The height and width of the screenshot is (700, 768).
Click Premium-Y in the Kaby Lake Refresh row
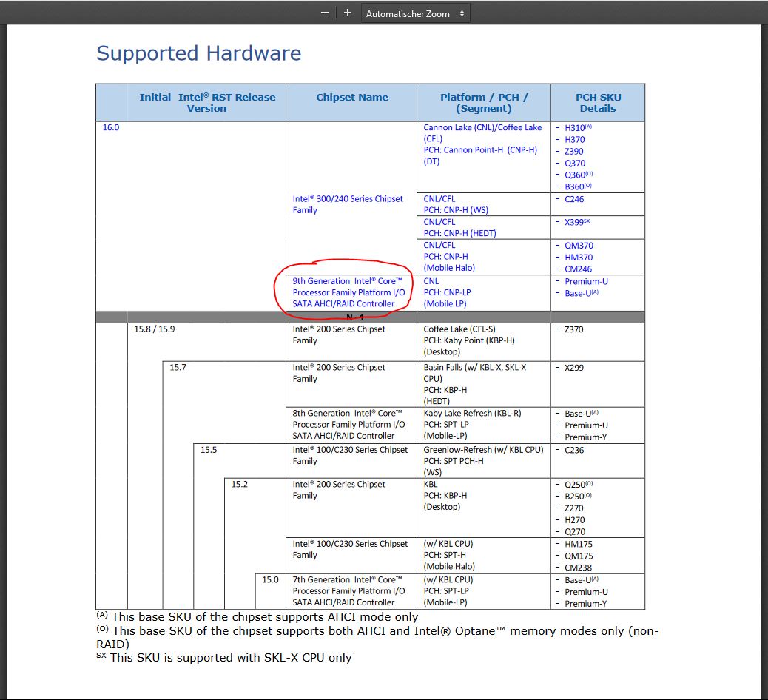586,437
